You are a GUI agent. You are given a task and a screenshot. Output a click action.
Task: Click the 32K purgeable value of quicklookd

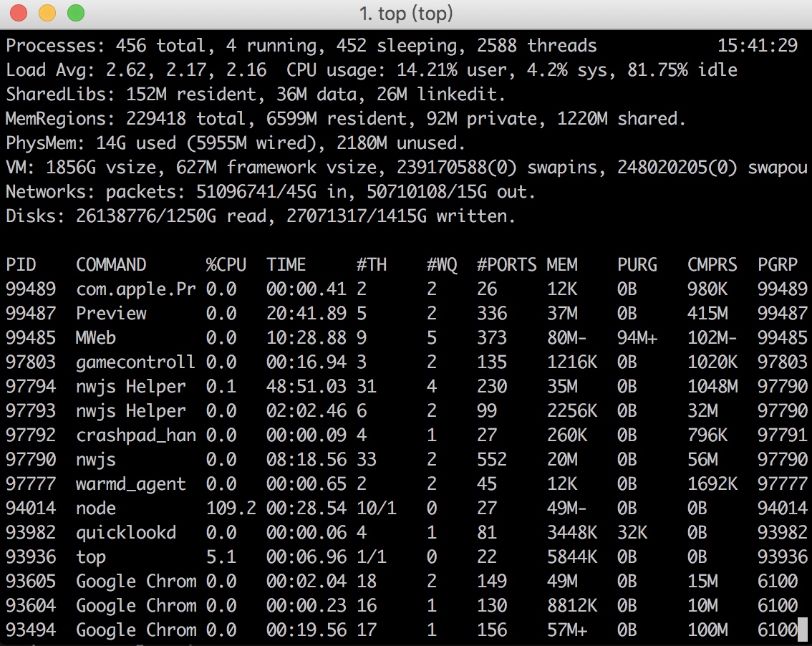pyautogui.click(x=632, y=533)
